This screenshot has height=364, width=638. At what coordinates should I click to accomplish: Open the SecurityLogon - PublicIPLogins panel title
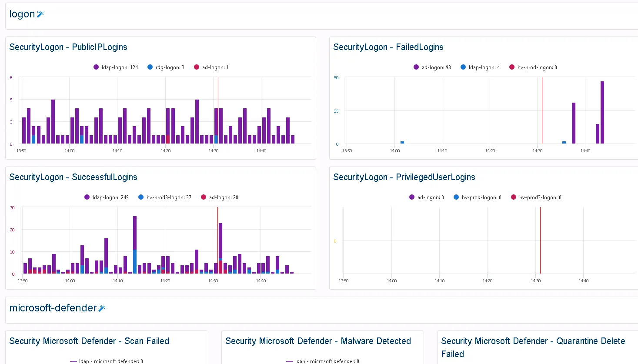point(68,47)
